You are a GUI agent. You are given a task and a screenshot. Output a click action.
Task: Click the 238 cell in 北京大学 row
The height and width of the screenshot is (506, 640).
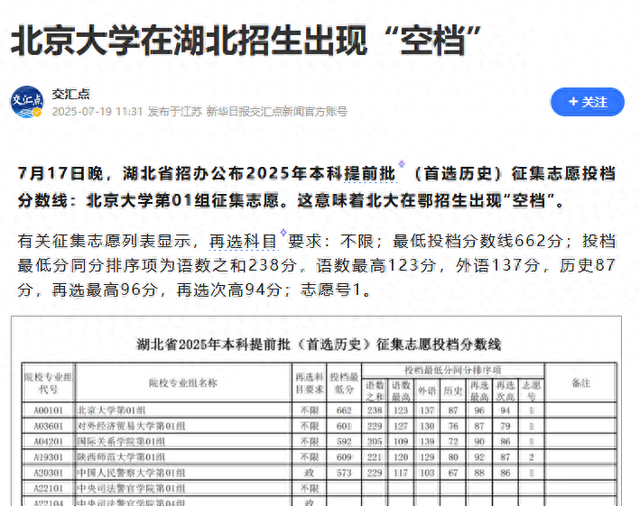[x=375, y=410]
